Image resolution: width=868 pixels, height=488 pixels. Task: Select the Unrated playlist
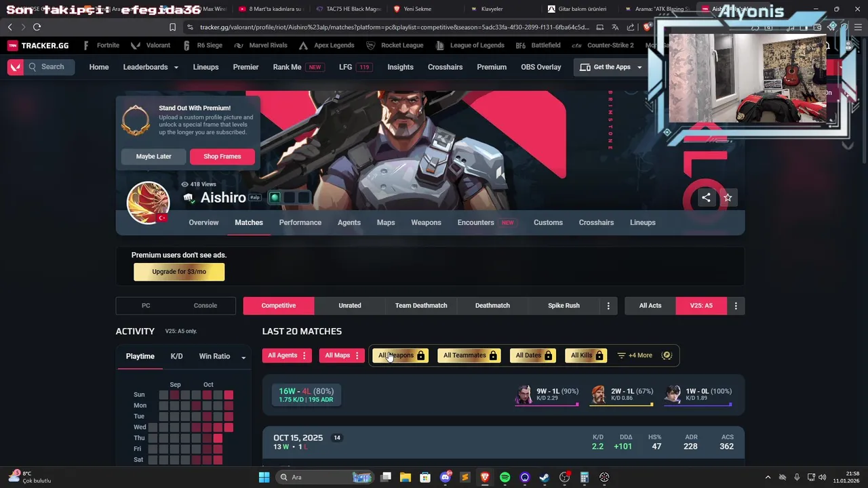tap(350, 306)
